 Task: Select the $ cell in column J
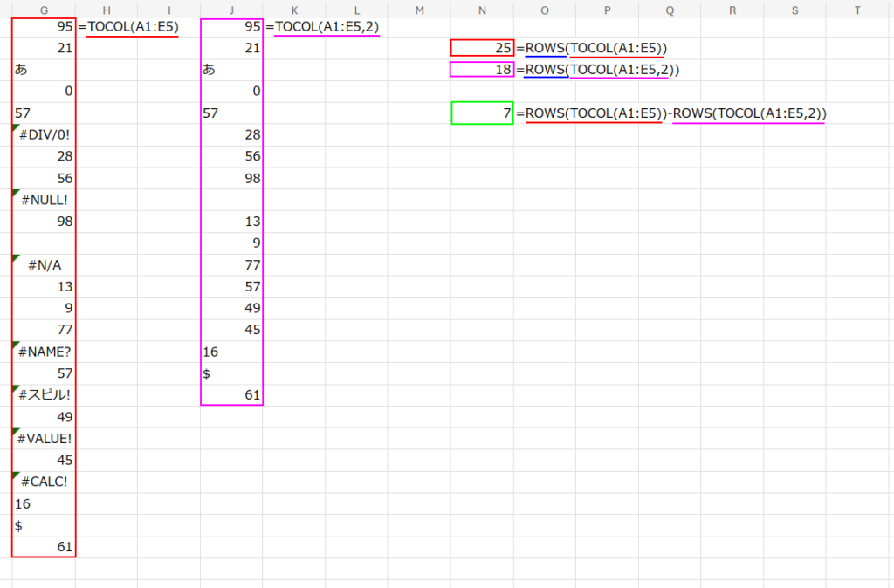coord(231,373)
